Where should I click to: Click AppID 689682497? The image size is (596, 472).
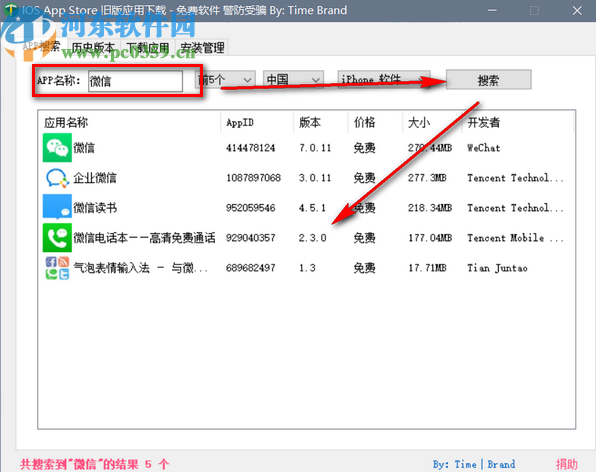click(x=250, y=268)
